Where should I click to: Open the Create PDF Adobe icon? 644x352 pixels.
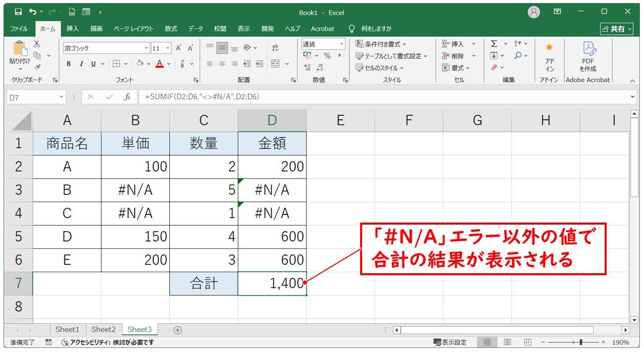pyautogui.click(x=588, y=56)
